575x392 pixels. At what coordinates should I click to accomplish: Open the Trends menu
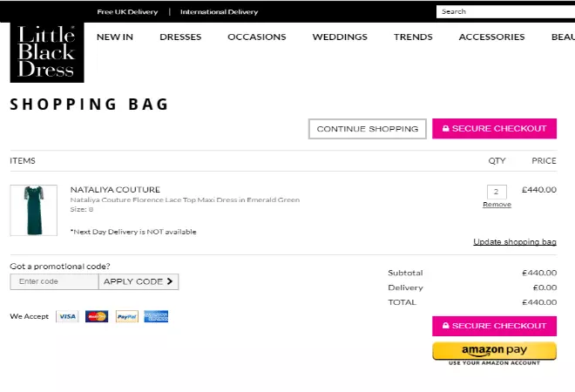pos(413,37)
